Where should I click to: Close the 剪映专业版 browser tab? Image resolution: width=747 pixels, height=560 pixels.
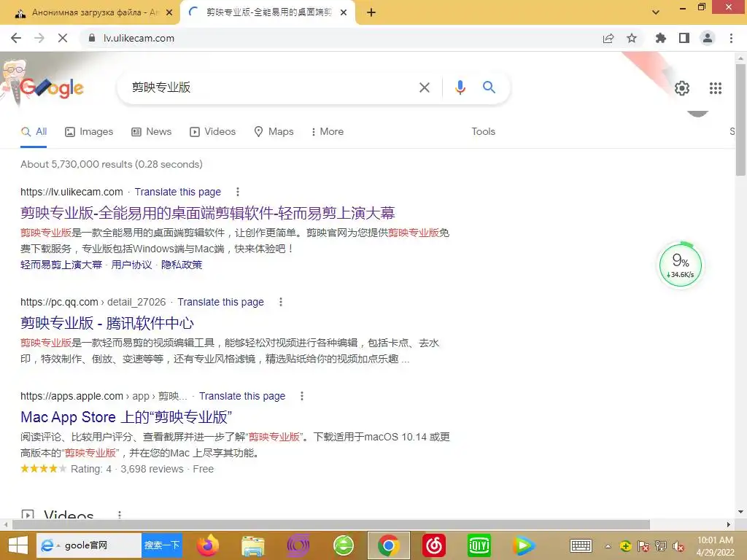(344, 13)
